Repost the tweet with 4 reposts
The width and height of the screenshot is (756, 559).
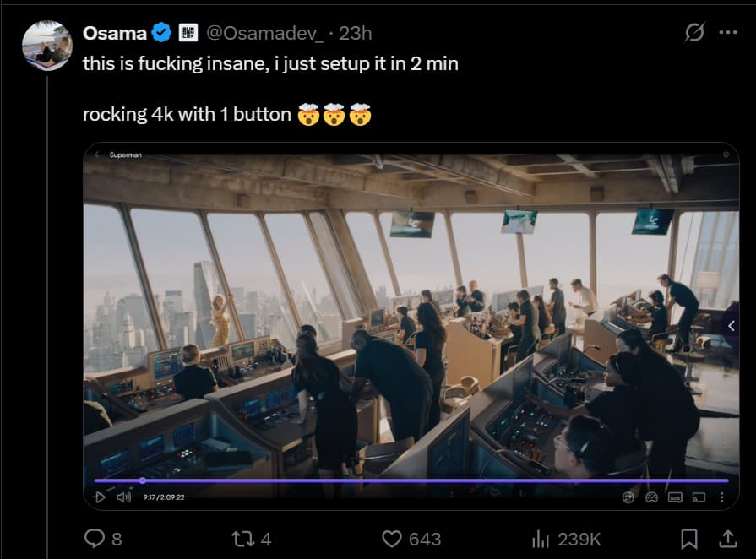[x=252, y=539]
